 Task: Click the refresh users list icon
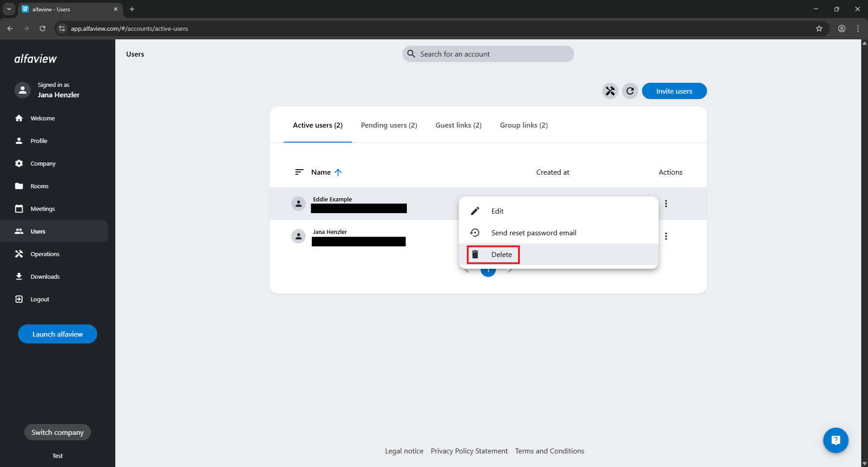(630, 91)
